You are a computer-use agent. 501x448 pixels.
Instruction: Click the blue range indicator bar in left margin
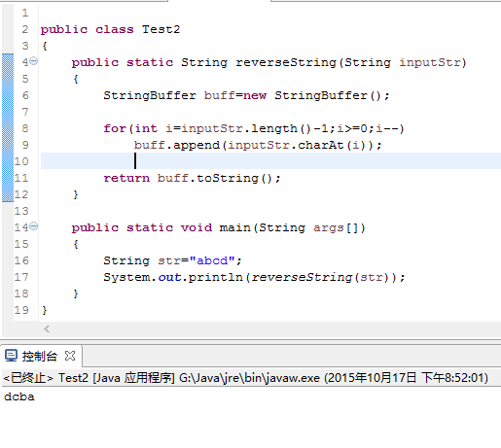click(x=8, y=127)
